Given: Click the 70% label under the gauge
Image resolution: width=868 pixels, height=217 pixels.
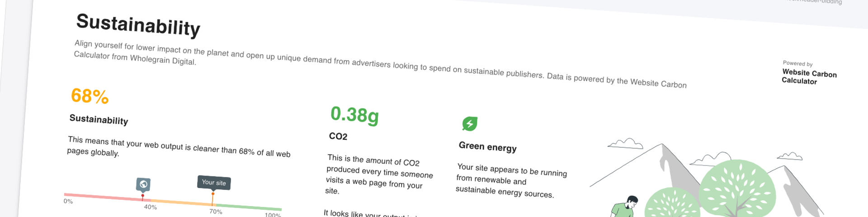Looking at the screenshot, I should [x=216, y=212].
